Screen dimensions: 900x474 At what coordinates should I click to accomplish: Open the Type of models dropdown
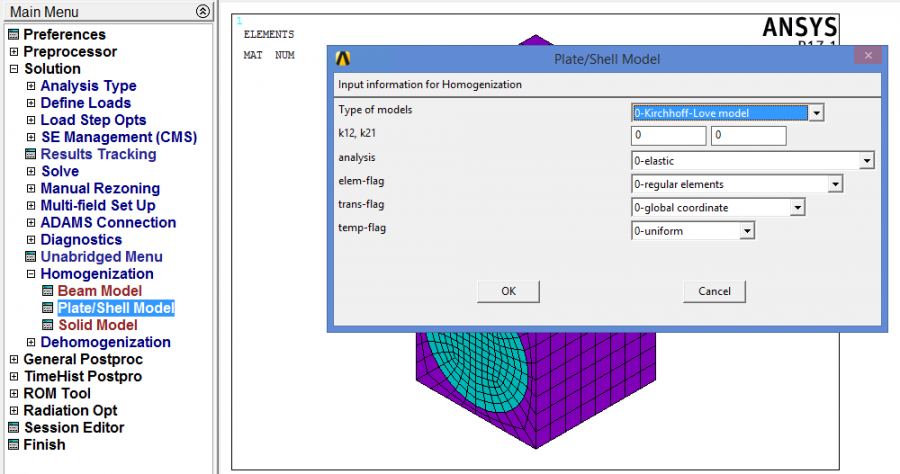(816, 113)
